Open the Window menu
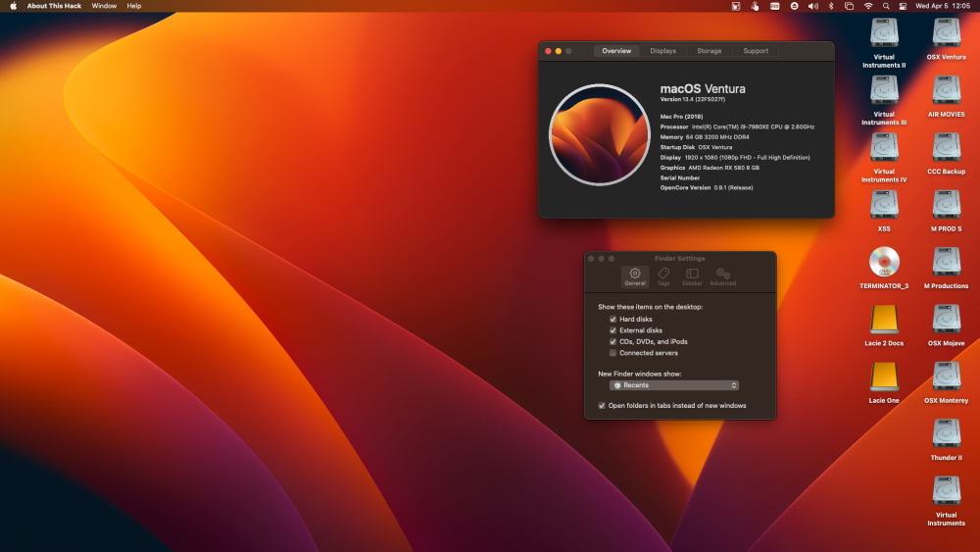980x552 pixels. (104, 6)
